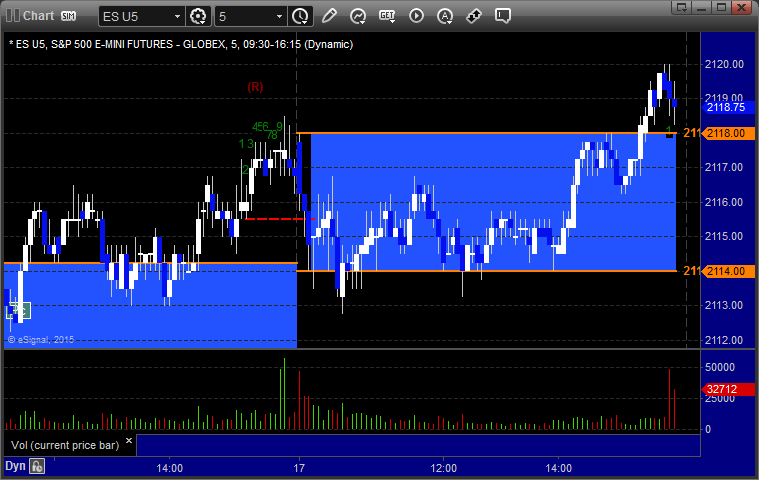Click the window pin dropdown icon
This screenshot has height=480, width=759.
pyautogui.click(x=682, y=7)
